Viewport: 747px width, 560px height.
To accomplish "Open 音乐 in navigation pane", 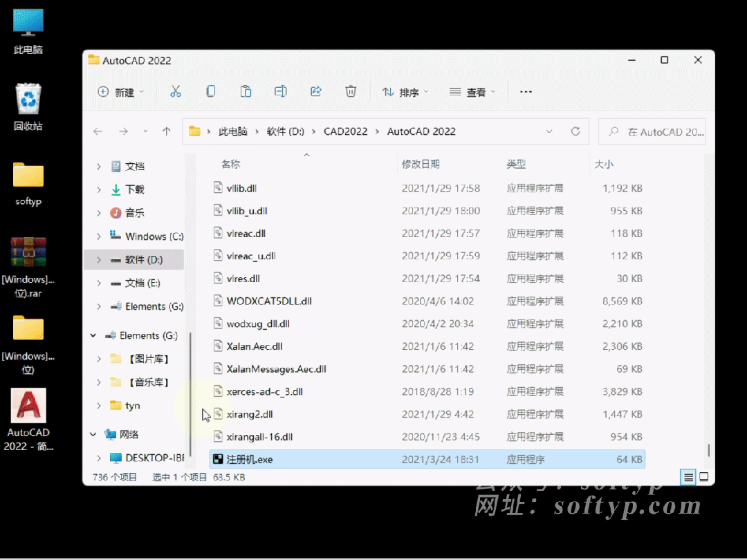I will click(134, 213).
